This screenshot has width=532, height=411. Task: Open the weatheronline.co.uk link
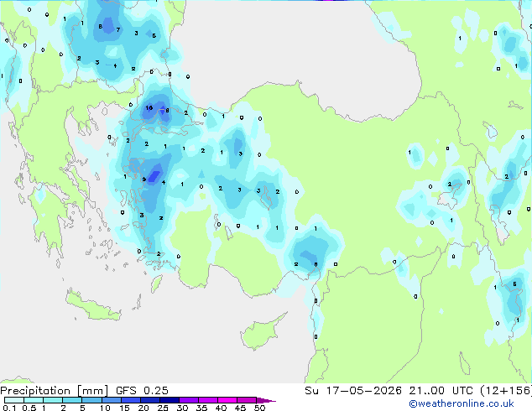click(462, 403)
